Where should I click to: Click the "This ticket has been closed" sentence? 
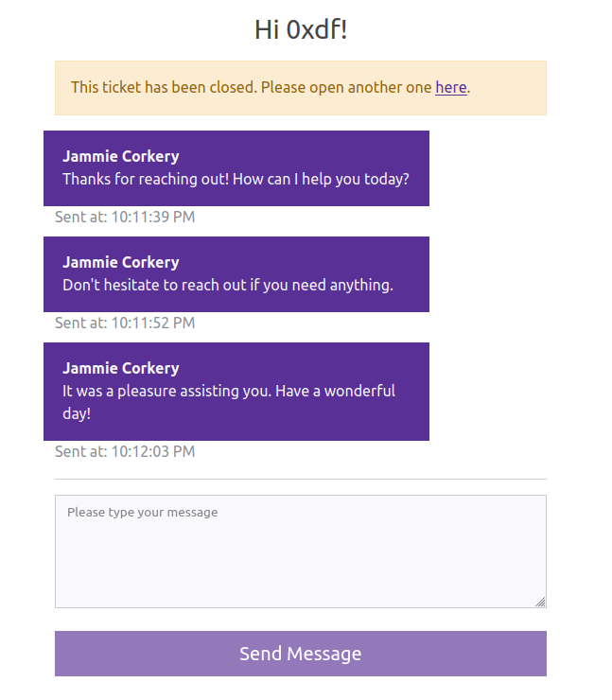click(x=164, y=87)
